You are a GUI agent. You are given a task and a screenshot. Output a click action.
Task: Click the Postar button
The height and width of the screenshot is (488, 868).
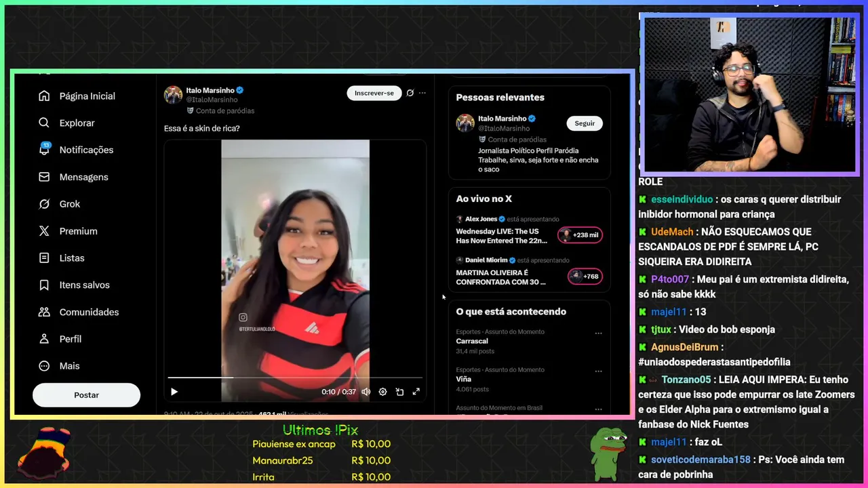(x=86, y=395)
